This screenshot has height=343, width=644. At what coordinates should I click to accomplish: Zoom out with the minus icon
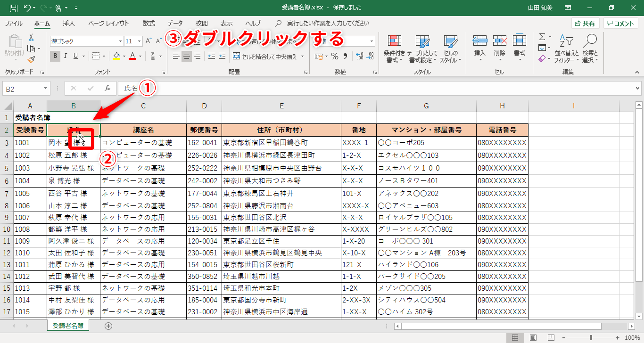point(563,337)
